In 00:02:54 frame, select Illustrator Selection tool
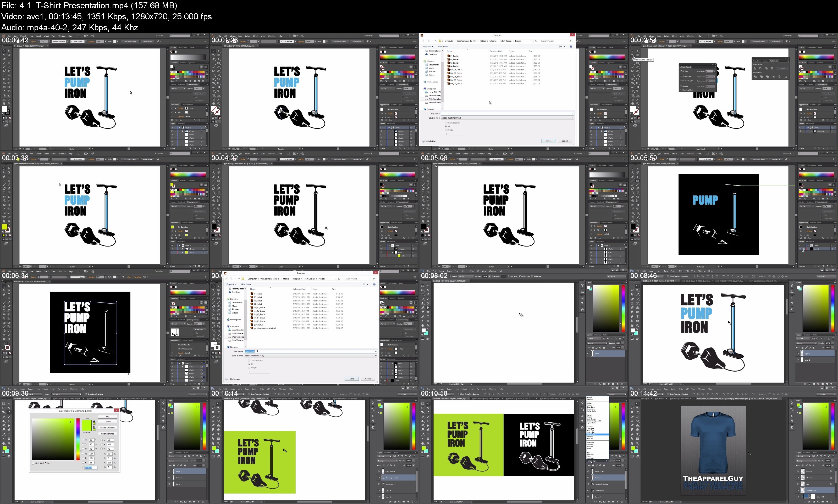This screenshot has width=838, height=504. pyautogui.click(x=633, y=51)
